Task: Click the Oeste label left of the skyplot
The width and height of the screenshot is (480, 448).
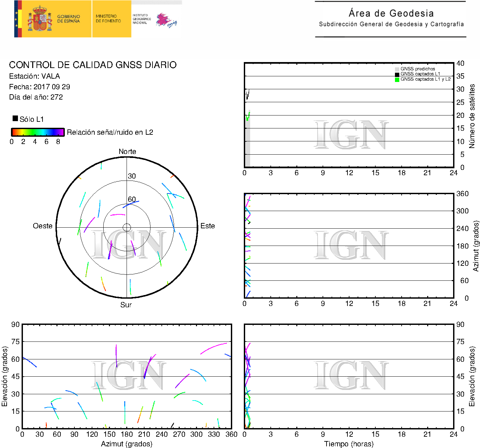Action: (x=43, y=226)
